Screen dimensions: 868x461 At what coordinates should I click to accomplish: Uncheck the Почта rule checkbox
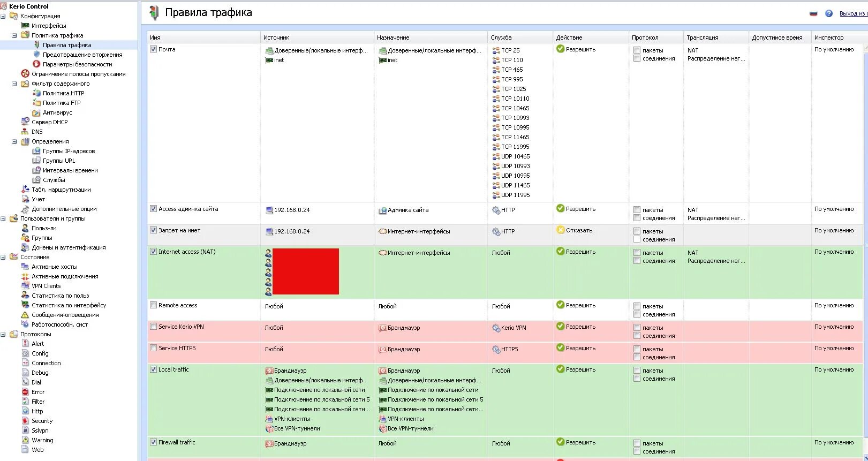coord(154,49)
